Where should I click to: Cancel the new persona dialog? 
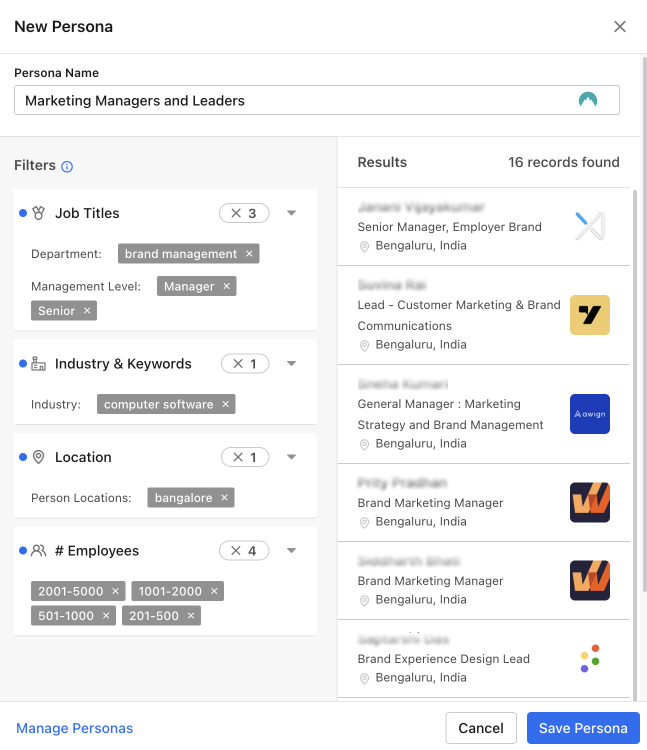[x=481, y=728]
